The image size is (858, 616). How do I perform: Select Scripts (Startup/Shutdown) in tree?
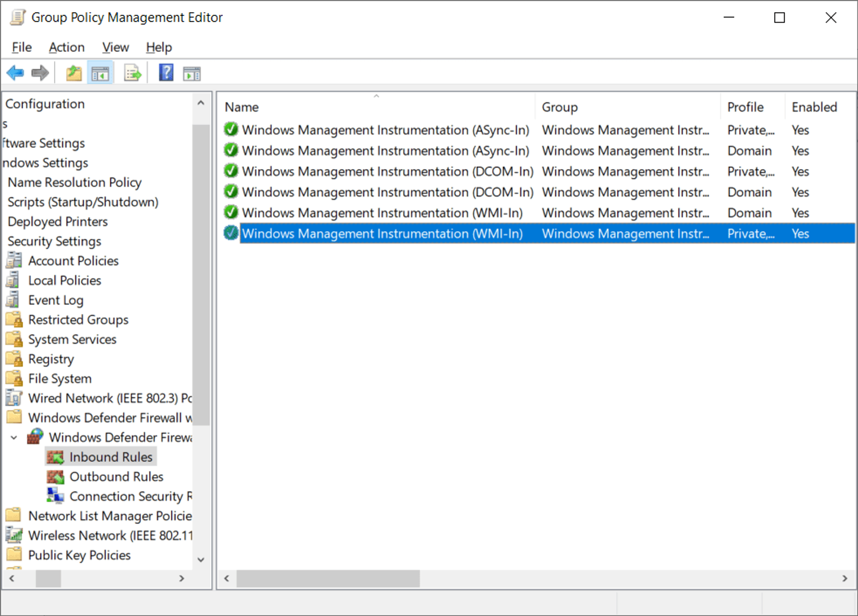click(x=83, y=202)
